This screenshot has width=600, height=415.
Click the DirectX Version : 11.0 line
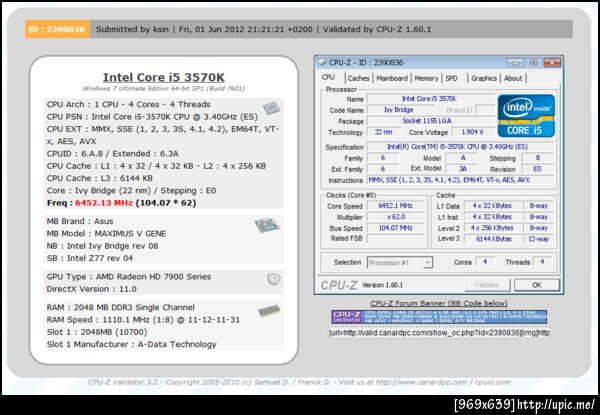point(91,289)
